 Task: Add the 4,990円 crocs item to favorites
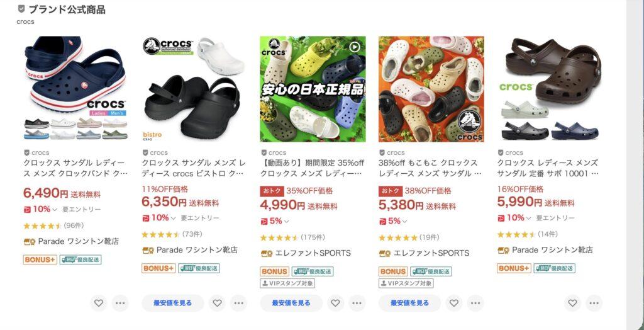336,304
